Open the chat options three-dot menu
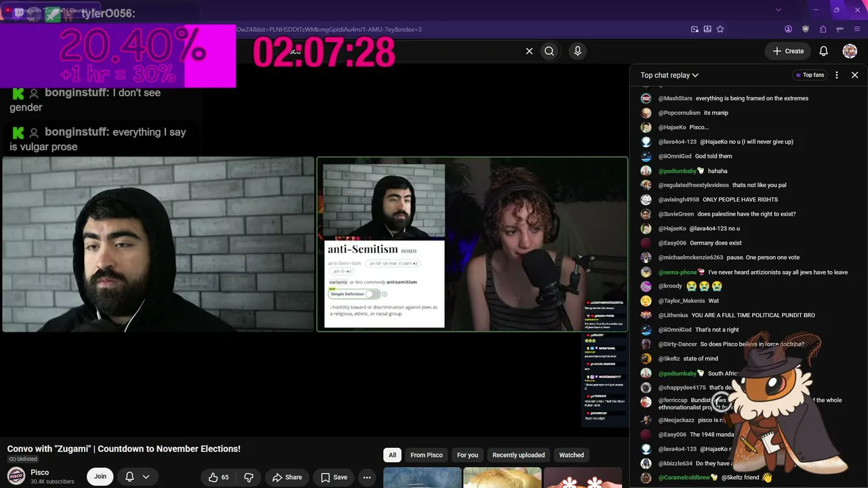The image size is (868, 488). tap(837, 75)
